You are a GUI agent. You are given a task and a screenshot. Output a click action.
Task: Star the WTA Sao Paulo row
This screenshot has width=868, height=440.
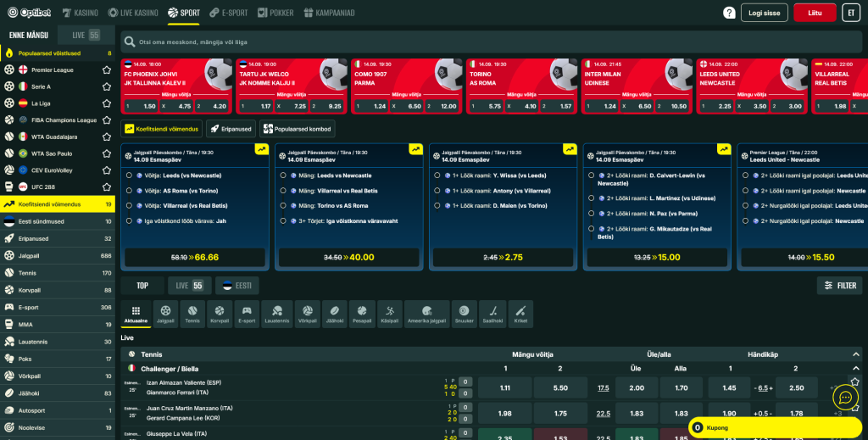(106, 153)
